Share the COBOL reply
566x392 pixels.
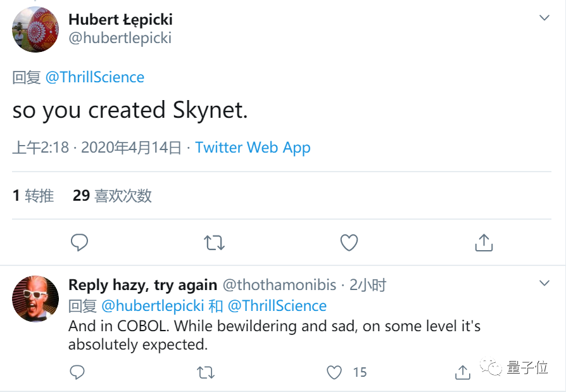(463, 372)
